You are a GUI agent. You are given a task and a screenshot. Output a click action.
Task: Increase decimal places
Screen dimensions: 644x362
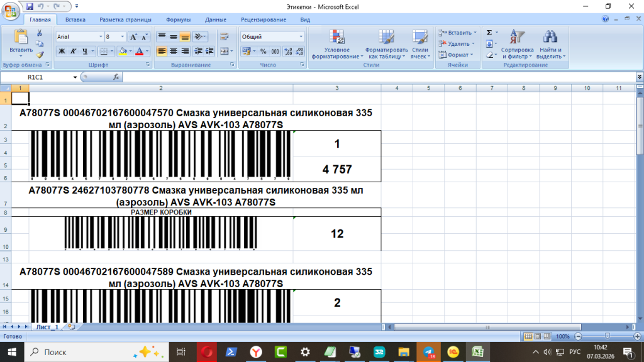point(288,52)
